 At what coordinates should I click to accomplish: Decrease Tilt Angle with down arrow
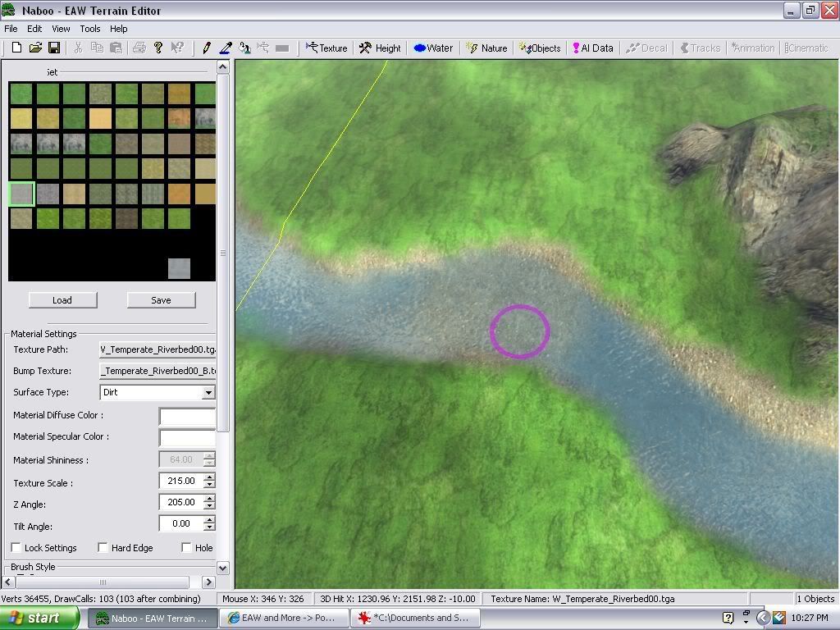209,527
